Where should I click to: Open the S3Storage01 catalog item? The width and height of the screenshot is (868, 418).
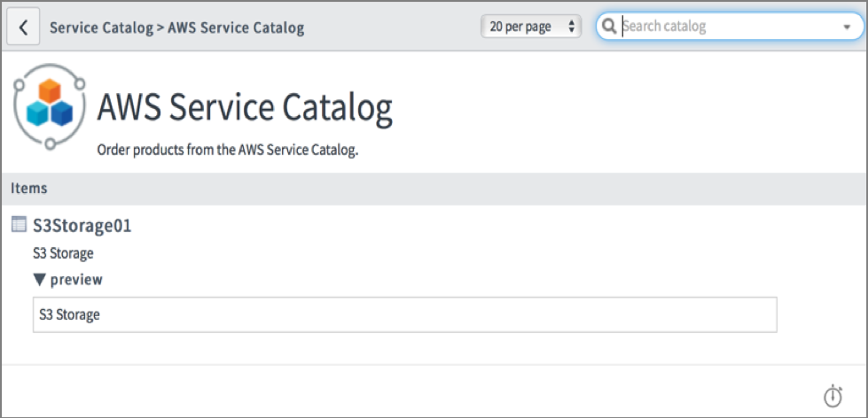click(82, 225)
